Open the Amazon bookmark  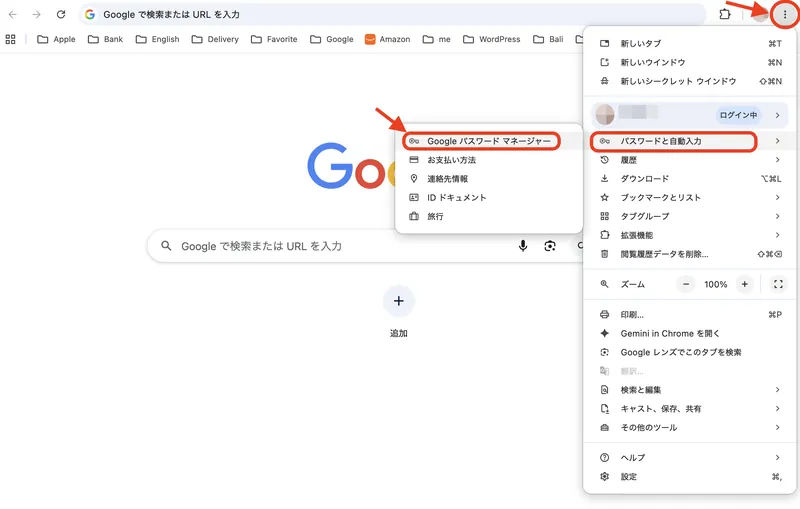(387, 39)
